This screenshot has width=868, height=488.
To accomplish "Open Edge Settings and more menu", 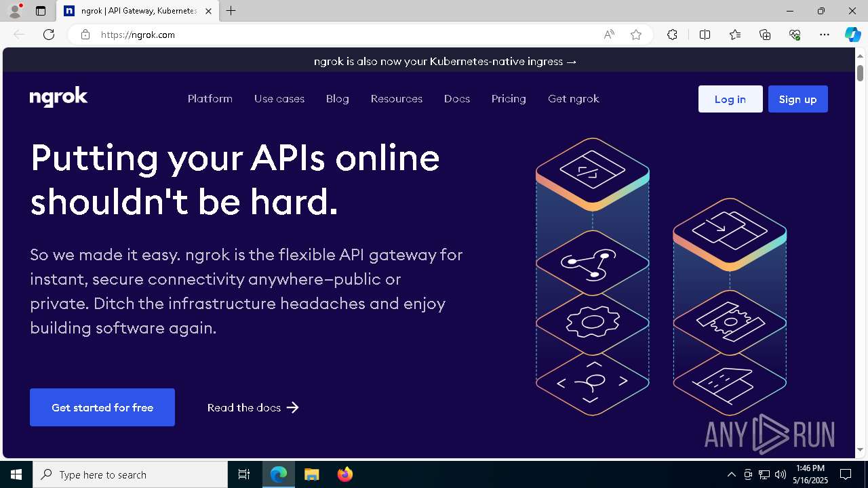I will coord(825,35).
